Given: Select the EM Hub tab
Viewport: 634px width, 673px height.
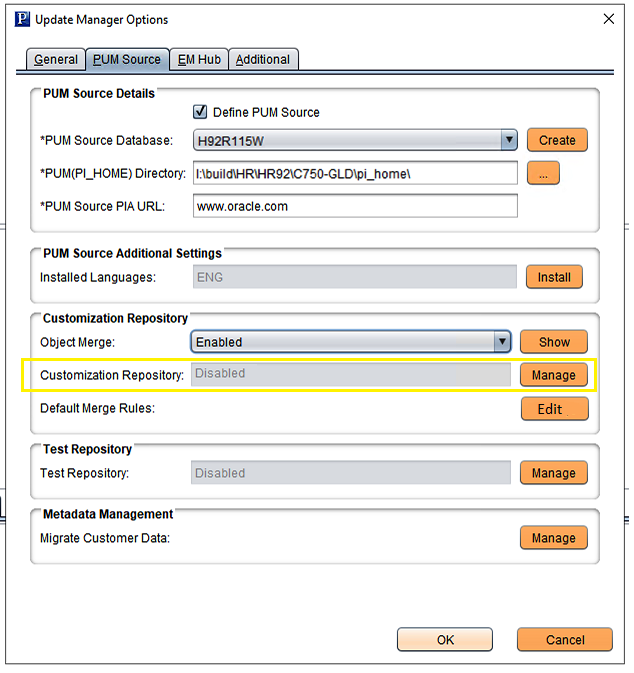Looking at the screenshot, I should (199, 60).
